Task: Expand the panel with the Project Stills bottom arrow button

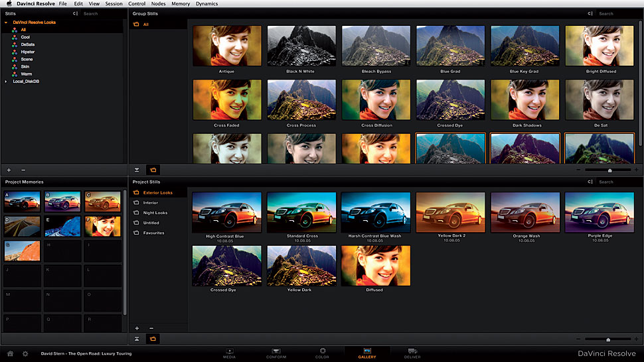Action: [137, 339]
